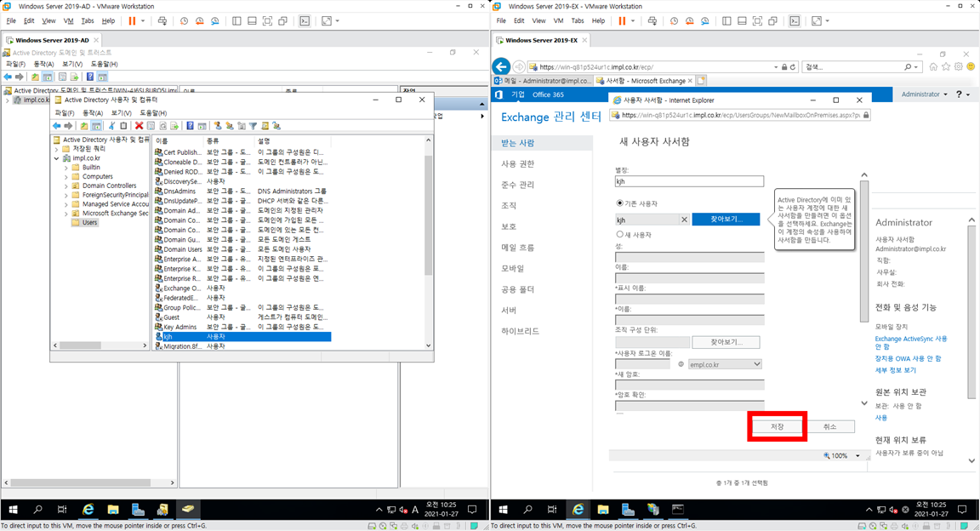Expand the Managed Service Accounts node
The image size is (980, 531).
tap(66, 204)
